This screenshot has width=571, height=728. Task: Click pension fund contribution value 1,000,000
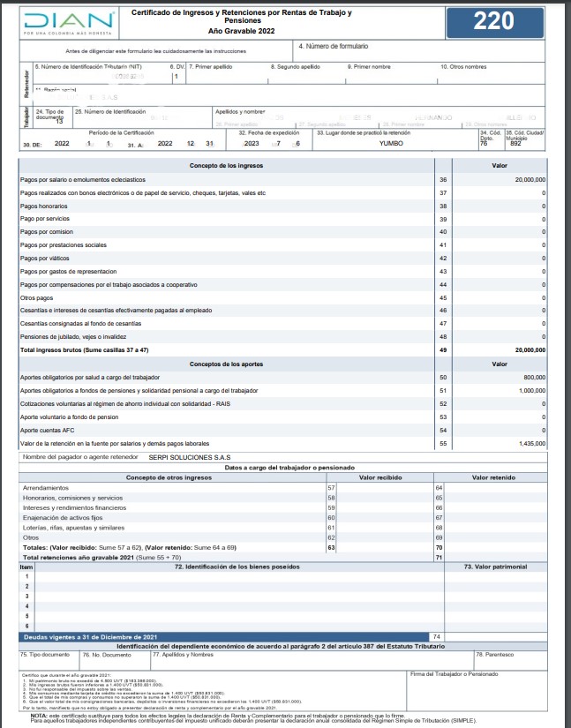click(500, 391)
